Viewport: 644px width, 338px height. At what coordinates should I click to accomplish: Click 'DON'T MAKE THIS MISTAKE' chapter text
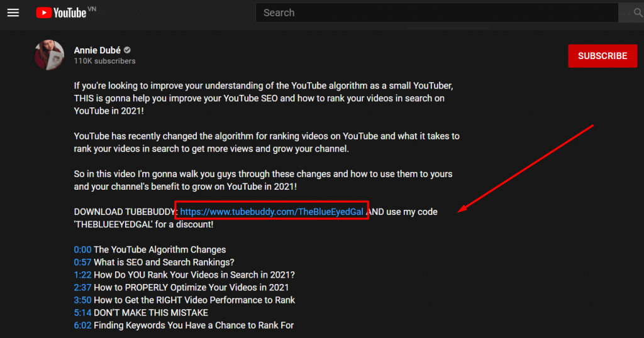[x=151, y=313]
